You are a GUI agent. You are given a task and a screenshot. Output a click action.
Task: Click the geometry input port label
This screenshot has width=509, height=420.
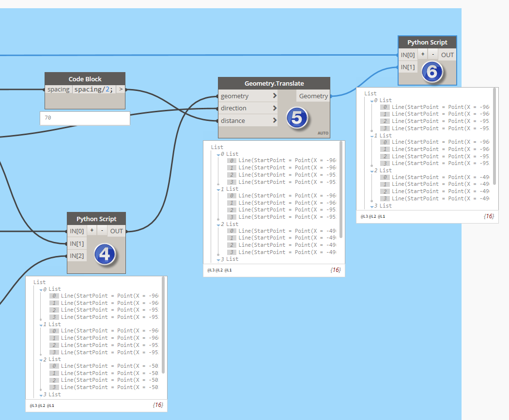[235, 96]
